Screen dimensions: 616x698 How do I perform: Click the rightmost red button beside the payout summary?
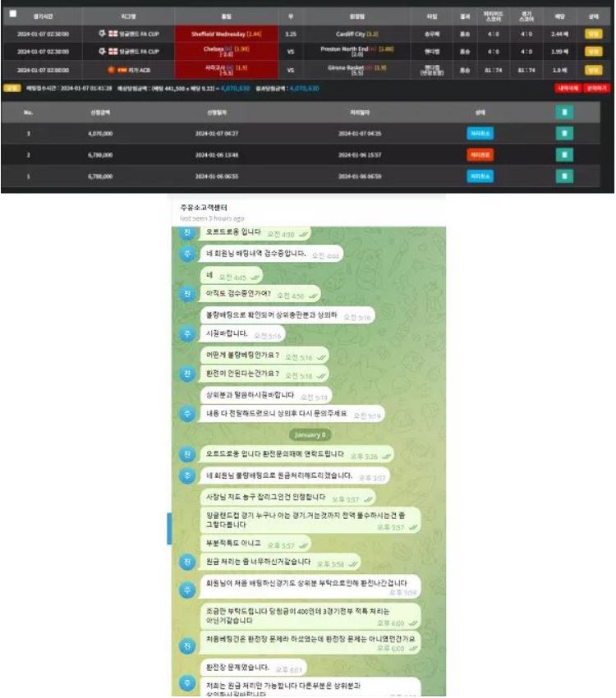coord(596,88)
